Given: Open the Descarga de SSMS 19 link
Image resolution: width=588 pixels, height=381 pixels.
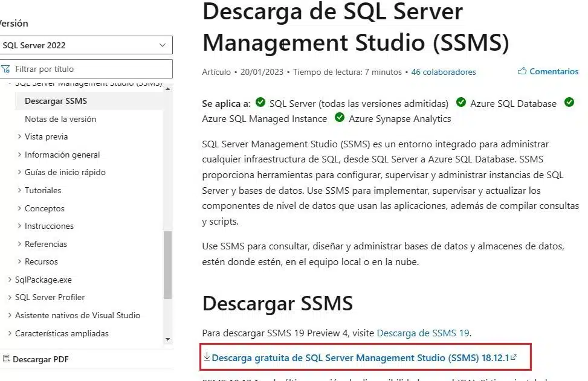Looking at the screenshot, I should tap(423, 333).
